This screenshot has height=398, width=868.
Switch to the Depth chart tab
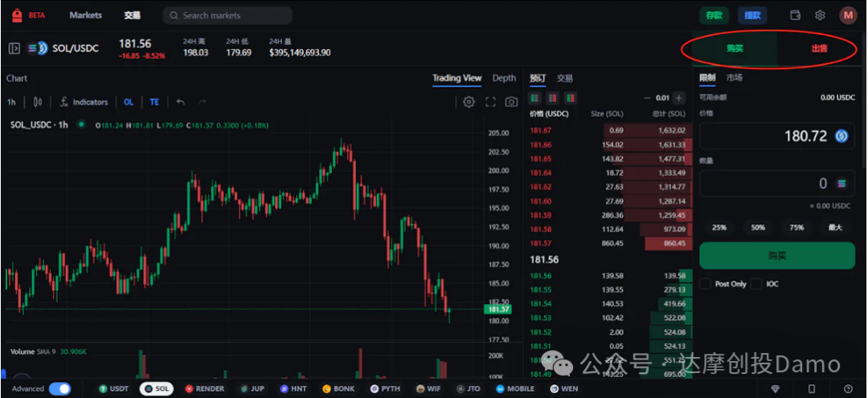coord(504,78)
